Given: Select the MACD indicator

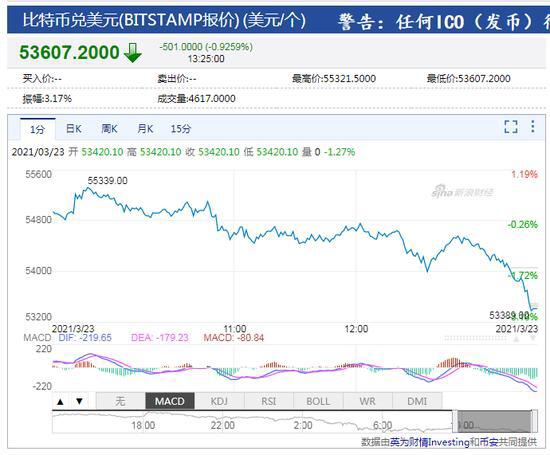Looking at the screenshot, I should pos(170,401).
